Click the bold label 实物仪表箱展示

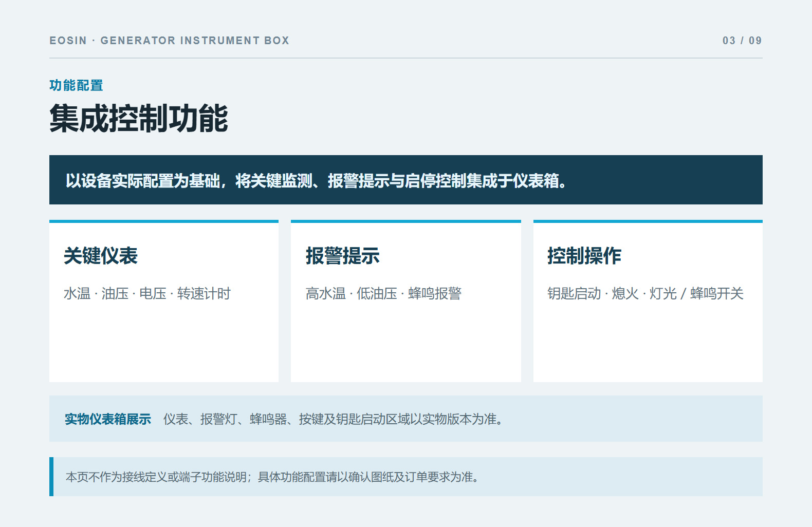[108, 419]
